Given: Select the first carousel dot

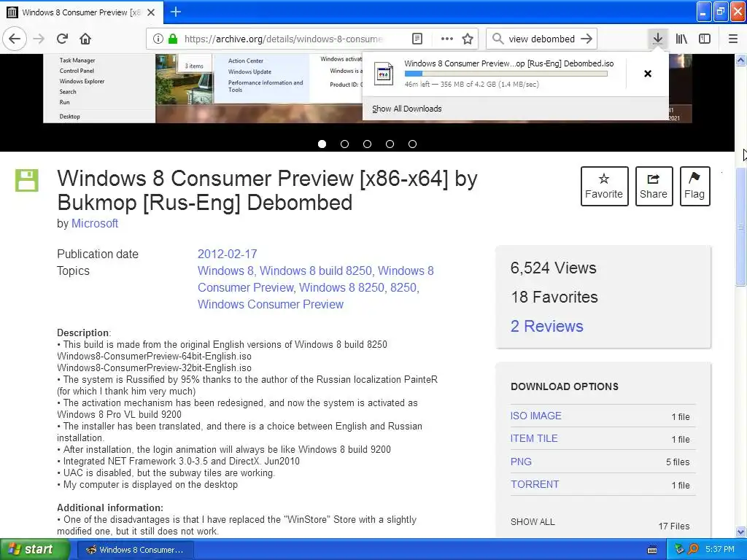Looking at the screenshot, I should tap(322, 144).
